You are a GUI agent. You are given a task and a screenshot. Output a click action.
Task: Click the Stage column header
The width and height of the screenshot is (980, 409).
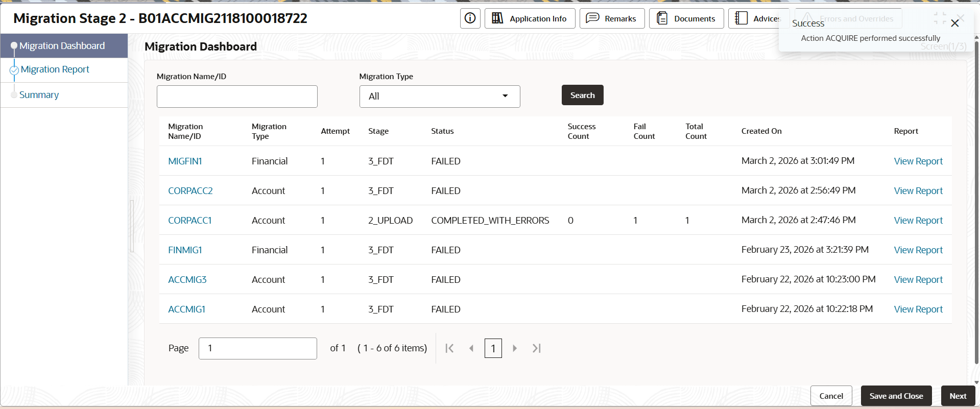click(x=378, y=131)
